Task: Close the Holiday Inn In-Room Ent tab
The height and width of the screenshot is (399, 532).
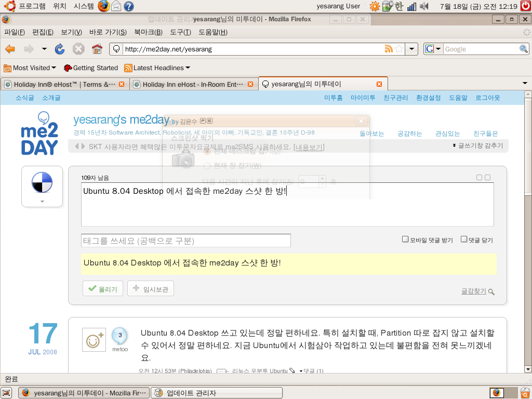Action: tap(250, 84)
